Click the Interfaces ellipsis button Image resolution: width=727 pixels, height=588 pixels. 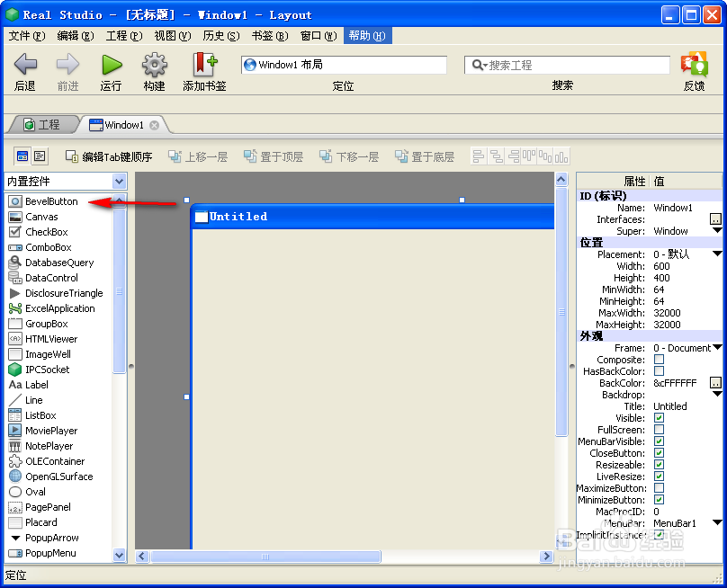click(716, 218)
